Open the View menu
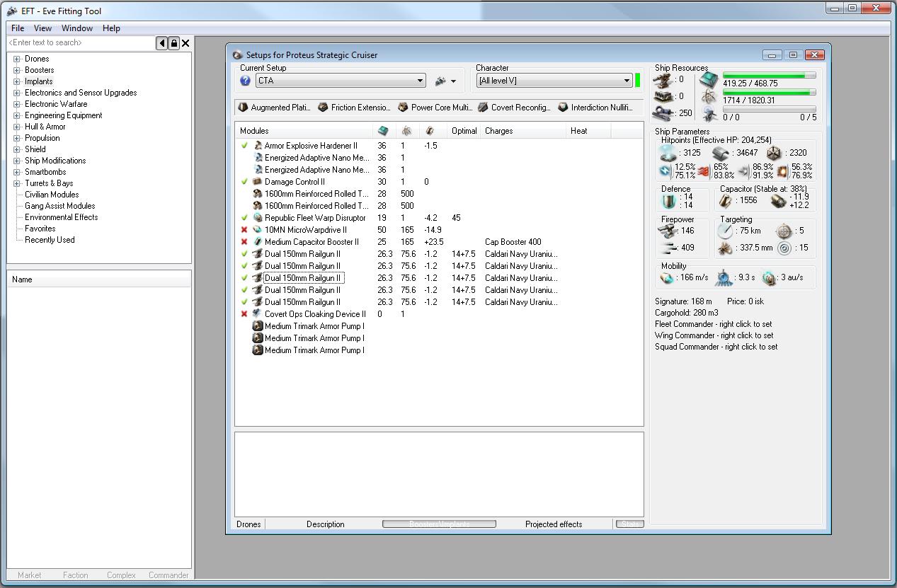Viewport: 897px width, 588px height. pos(42,28)
